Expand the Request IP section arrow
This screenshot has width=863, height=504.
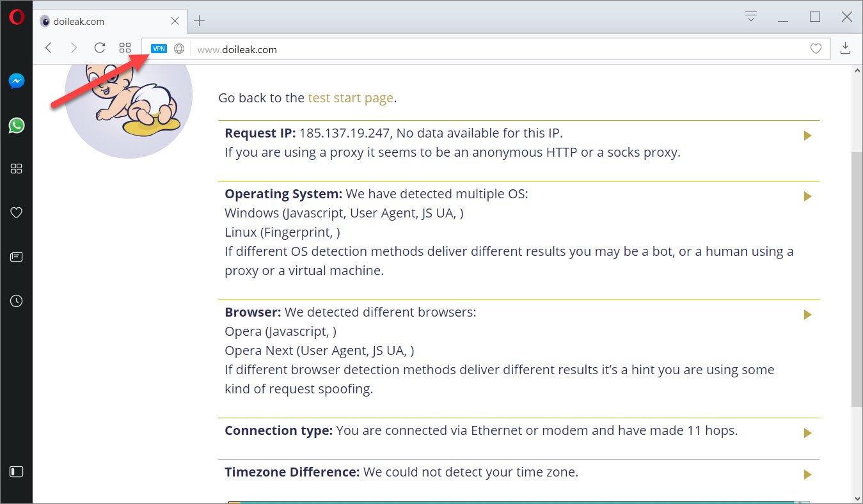[807, 136]
